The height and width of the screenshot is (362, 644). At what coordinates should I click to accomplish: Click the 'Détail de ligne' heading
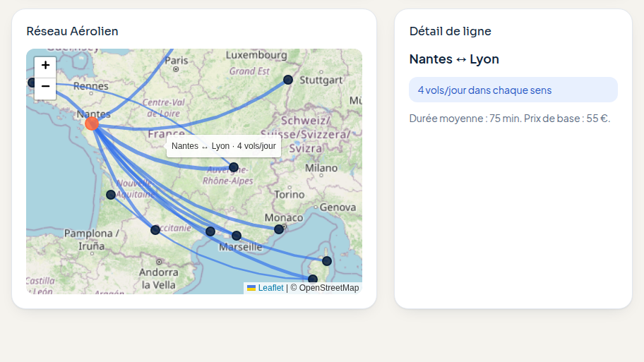[x=450, y=31]
